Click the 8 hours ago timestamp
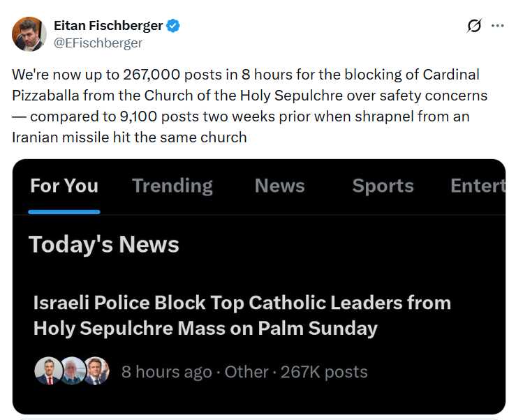Image resolution: width=516 pixels, height=420 pixels. 166,372
